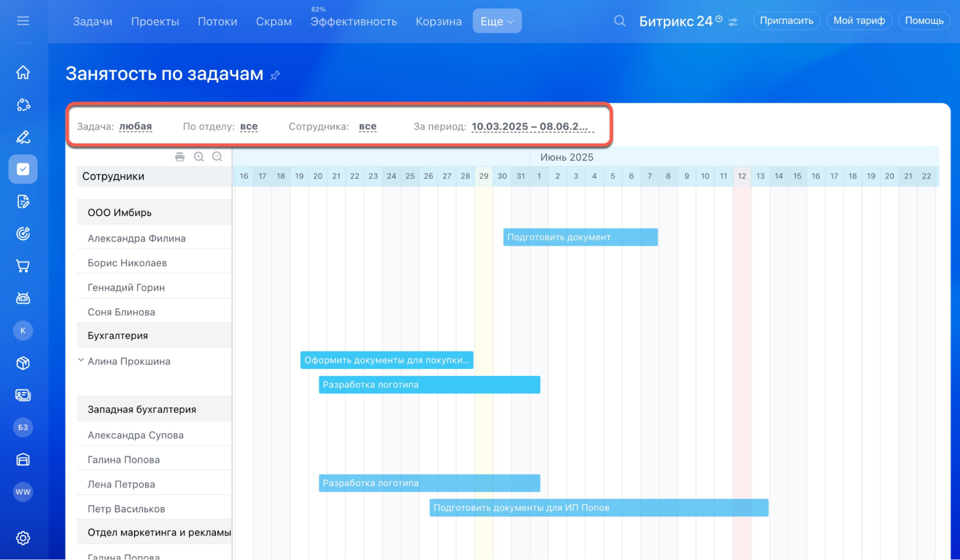Toggle the hamburger menu sidebar
960x560 pixels.
point(23,21)
